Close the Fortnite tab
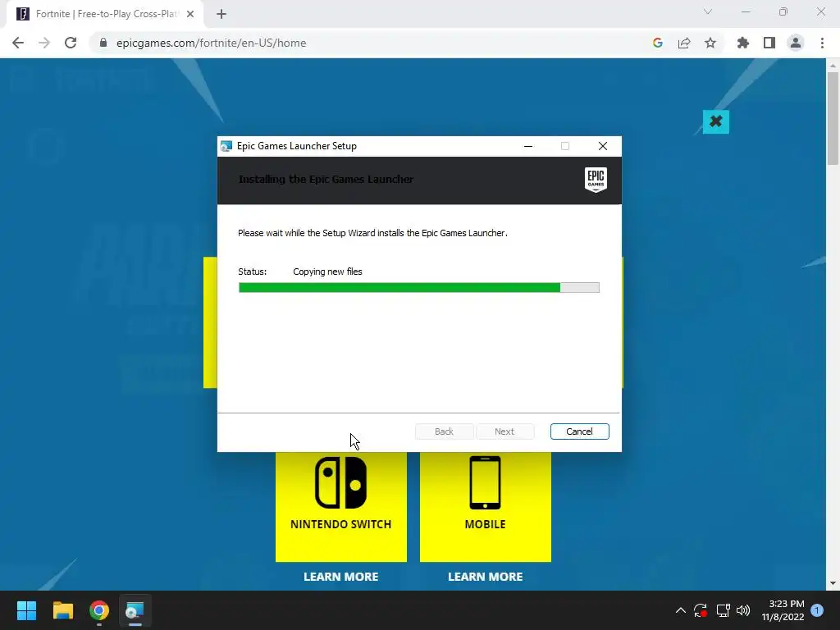Screen dimensions: 840x630 point(190,14)
